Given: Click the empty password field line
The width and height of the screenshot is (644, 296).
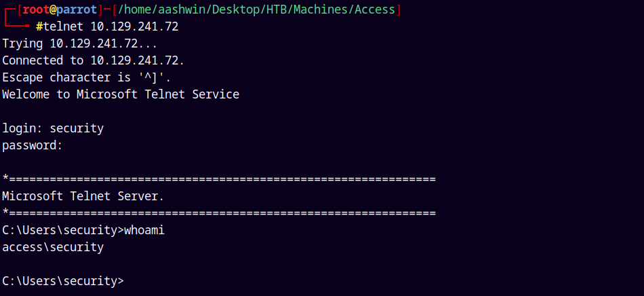Looking at the screenshot, I should [x=33, y=145].
